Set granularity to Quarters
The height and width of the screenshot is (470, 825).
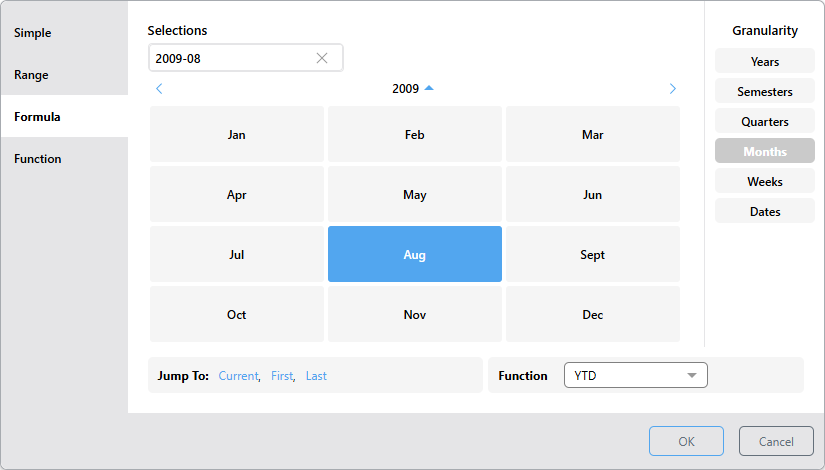[x=764, y=122]
